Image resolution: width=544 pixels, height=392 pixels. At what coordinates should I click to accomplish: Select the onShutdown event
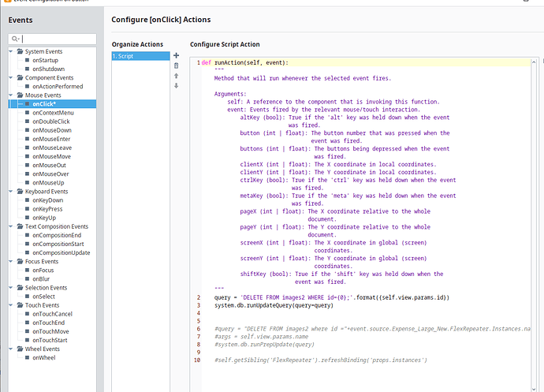pos(48,69)
